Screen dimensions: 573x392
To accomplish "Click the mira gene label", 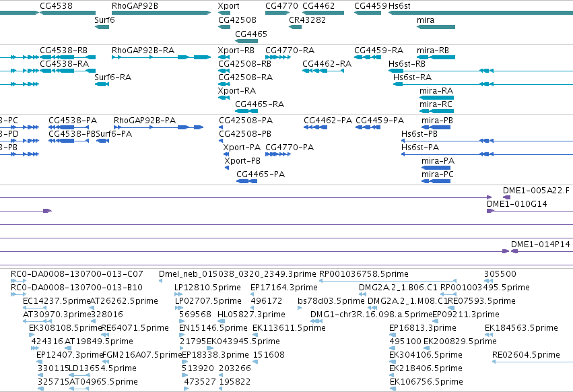I will point(426,20).
